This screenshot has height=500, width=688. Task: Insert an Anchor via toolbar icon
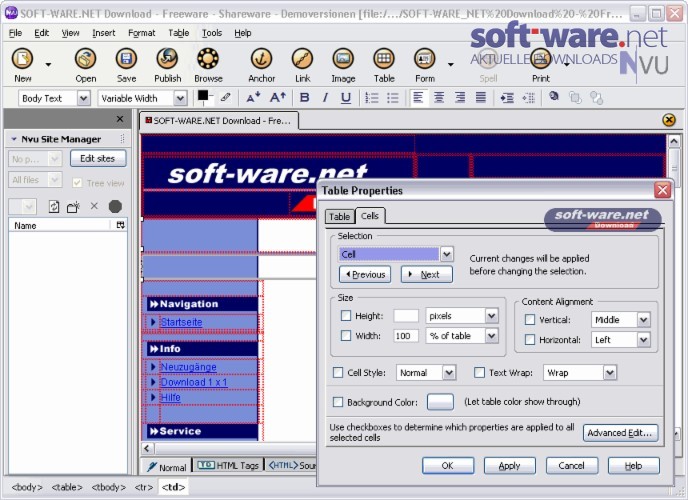pyautogui.click(x=262, y=58)
